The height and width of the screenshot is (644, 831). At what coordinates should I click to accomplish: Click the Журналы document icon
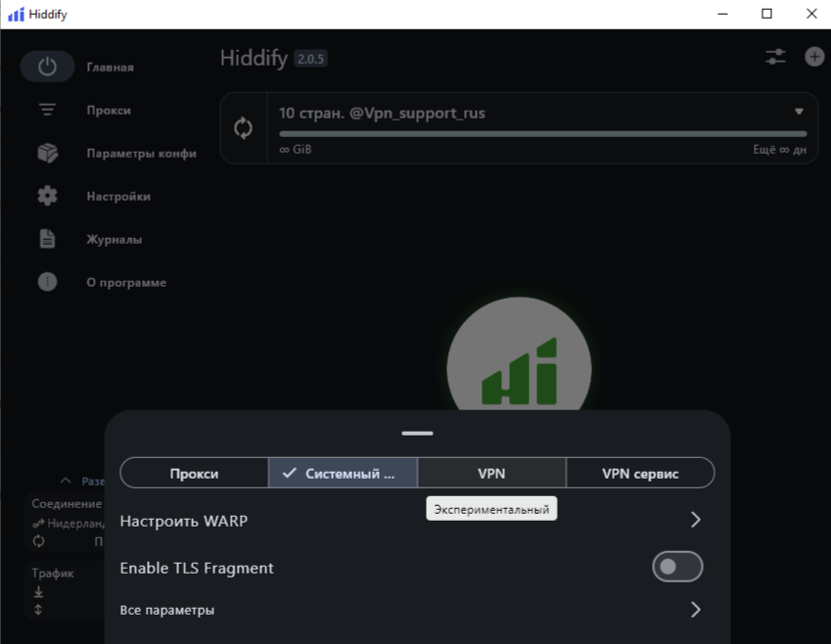(47, 240)
